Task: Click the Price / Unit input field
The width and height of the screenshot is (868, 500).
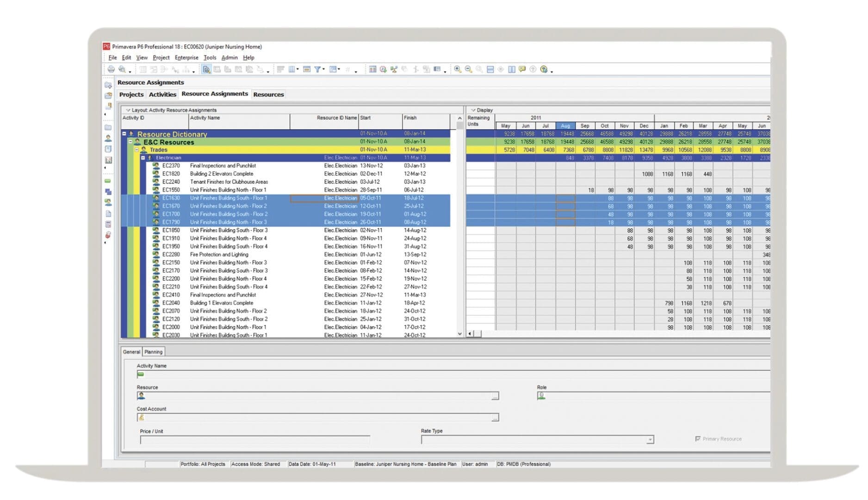Action: click(x=254, y=440)
